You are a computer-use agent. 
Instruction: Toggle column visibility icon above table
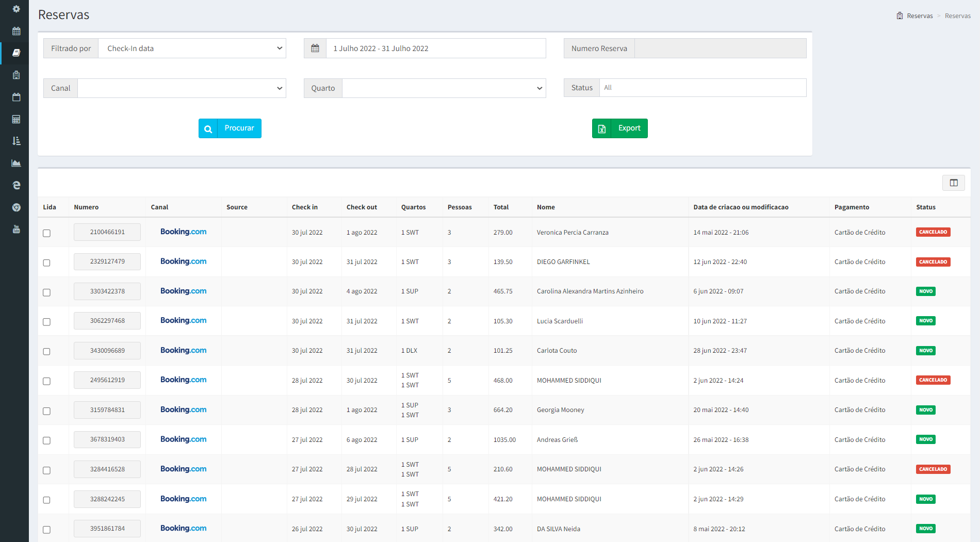[953, 183]
